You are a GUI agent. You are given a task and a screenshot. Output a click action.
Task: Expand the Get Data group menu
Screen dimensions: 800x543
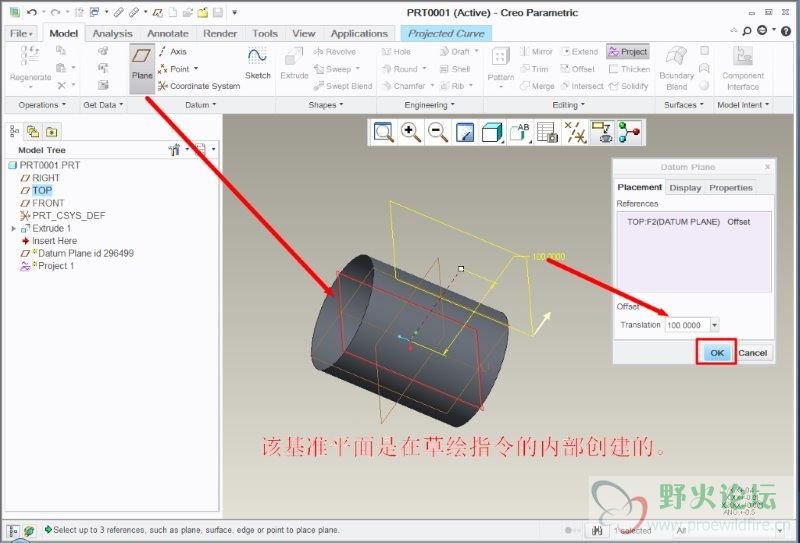103,105
